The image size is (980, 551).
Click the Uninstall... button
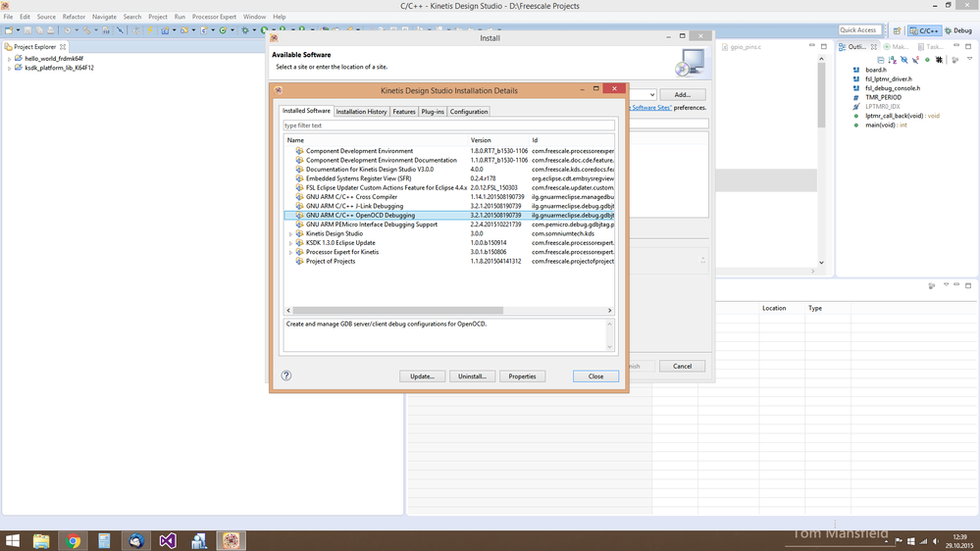coord(472,376)
